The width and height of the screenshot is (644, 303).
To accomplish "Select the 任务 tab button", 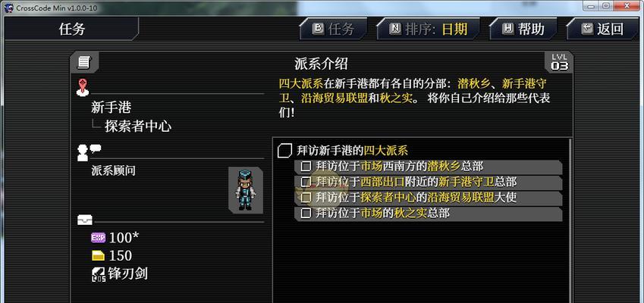I will 334,29.
